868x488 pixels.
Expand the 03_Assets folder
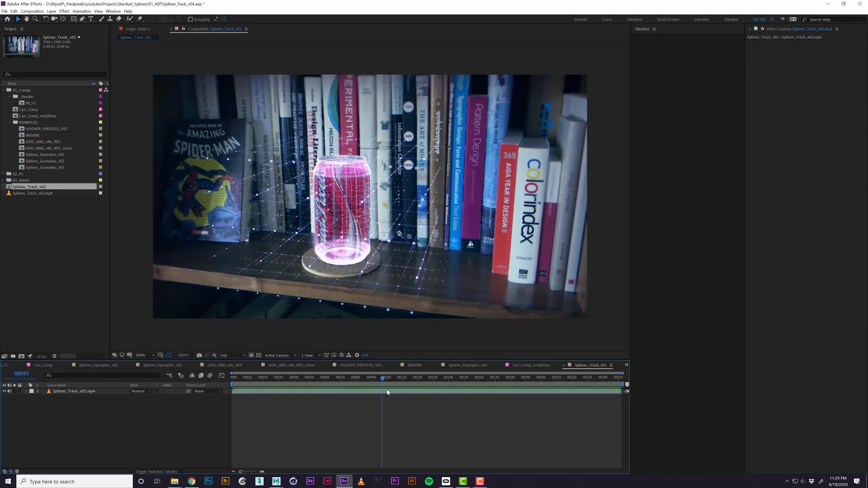click(x=4, y=180)
